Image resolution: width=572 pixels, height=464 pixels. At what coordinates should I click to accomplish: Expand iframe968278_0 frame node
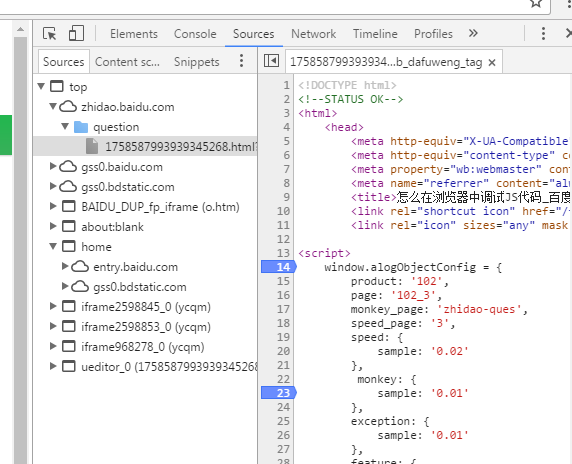click(53, 346)
